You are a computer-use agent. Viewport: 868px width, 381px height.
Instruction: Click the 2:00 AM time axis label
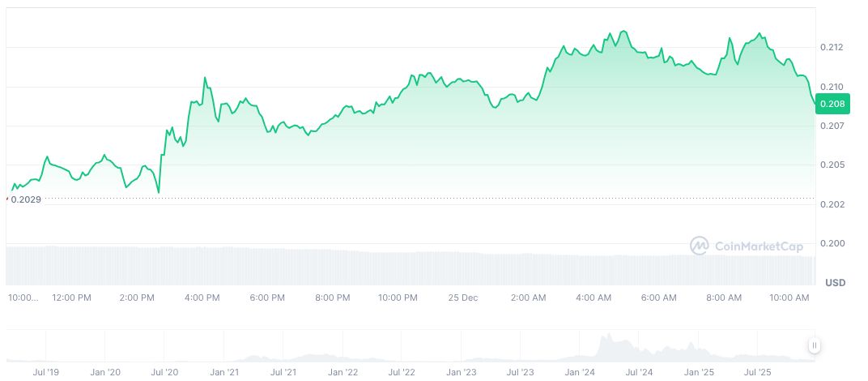(528, 298)
